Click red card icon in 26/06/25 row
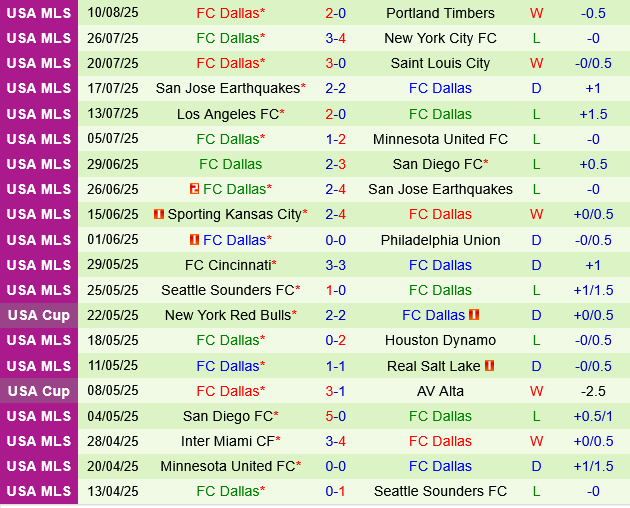The image size is (630, 508). coord(194,189)
